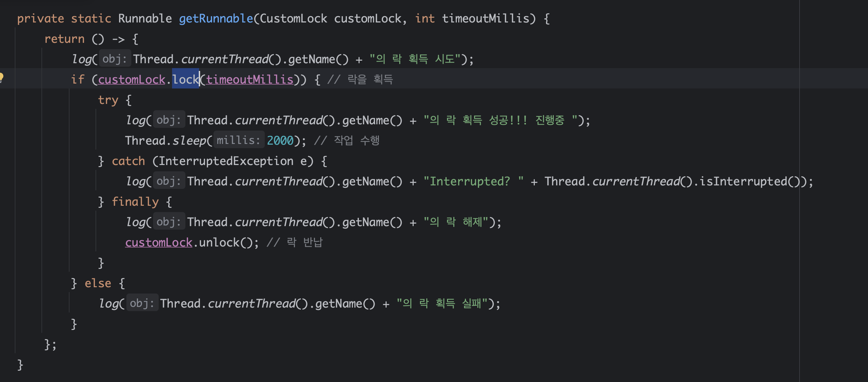Click the try keyword
Image resolution: width=868 pixels, height=382 pixels.
[108, 100]
